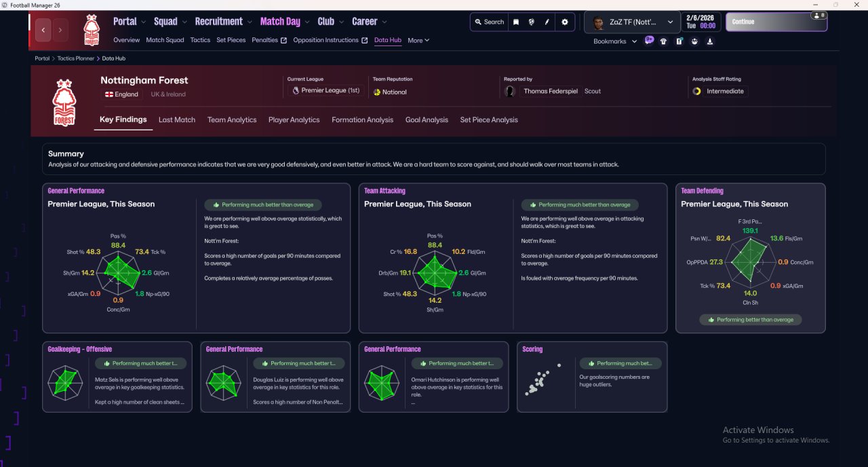Open Penalties link
Screen dimensions: 868x467
pyautogui.click(x=269, y=40)
